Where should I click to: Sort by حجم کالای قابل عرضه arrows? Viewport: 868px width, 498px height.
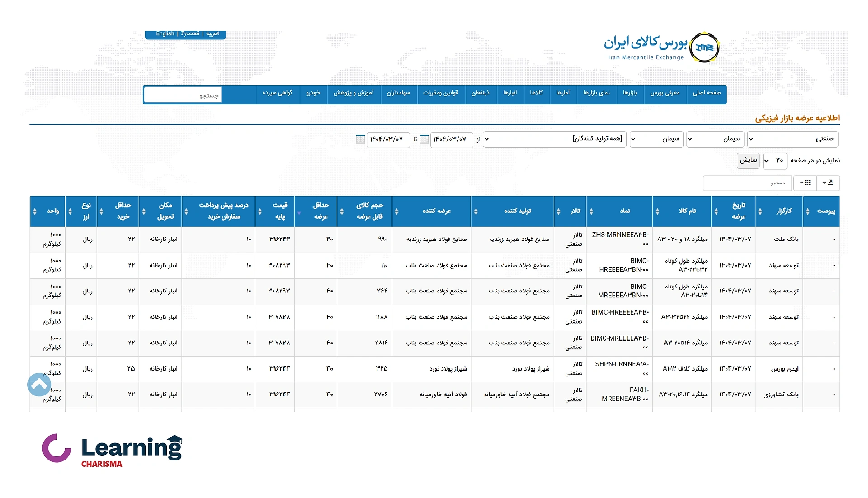(342, 211)
